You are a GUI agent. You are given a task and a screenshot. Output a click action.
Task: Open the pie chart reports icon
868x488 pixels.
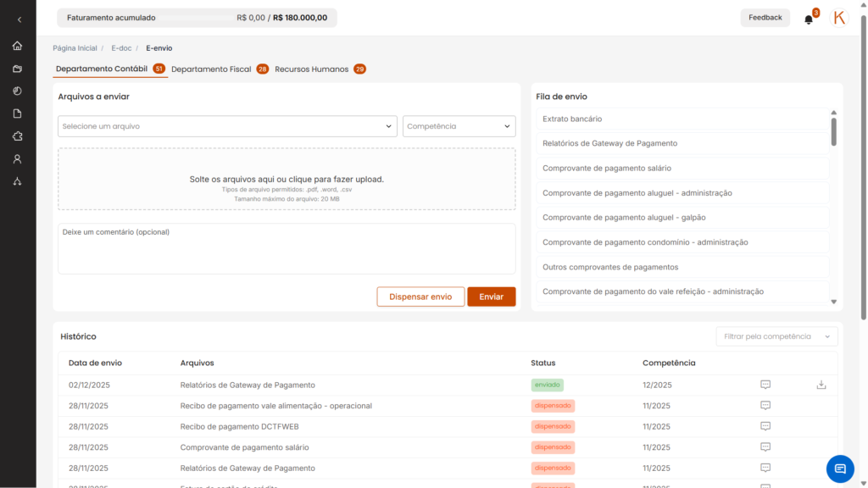18,91
